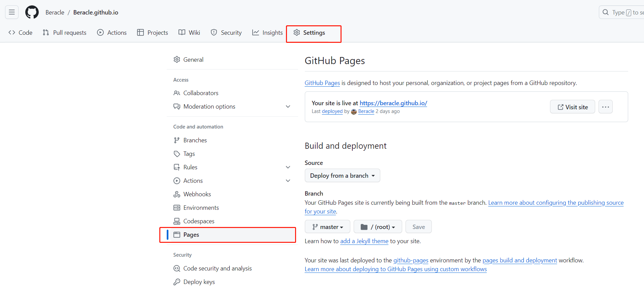644x287 pixels.
Task: Click the search input field
Action: coord(621,12)
